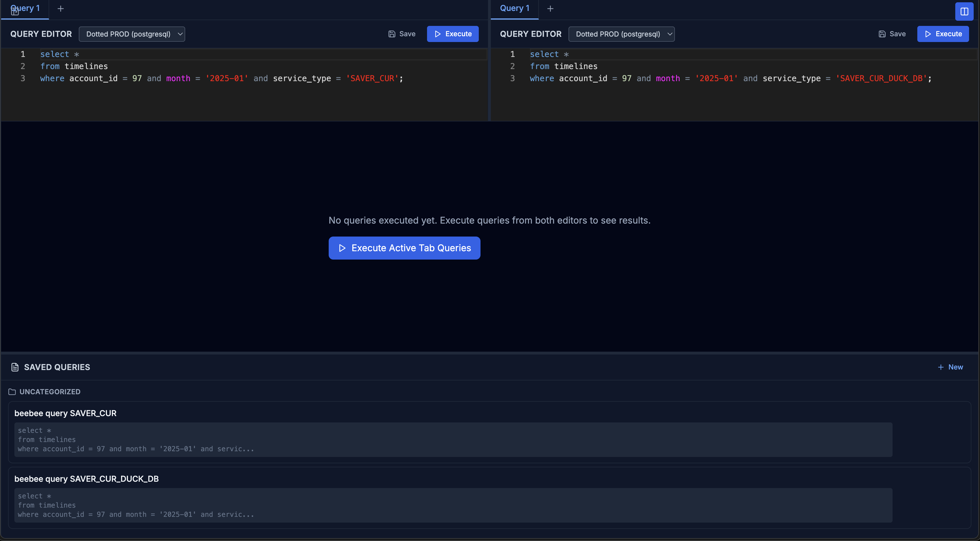
Task: Click Saved Queries document icon
Action: click(15, 367)
